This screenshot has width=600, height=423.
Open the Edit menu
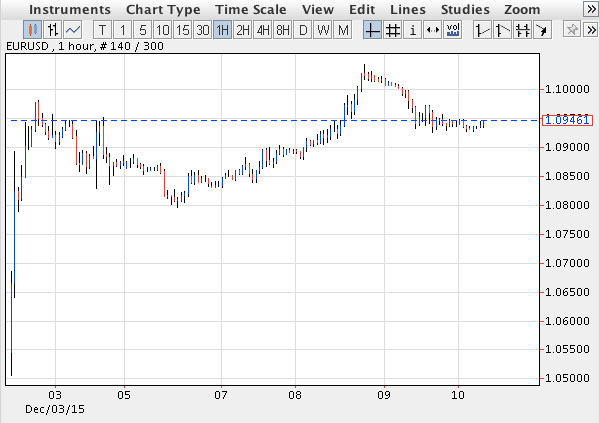[362, 10]
